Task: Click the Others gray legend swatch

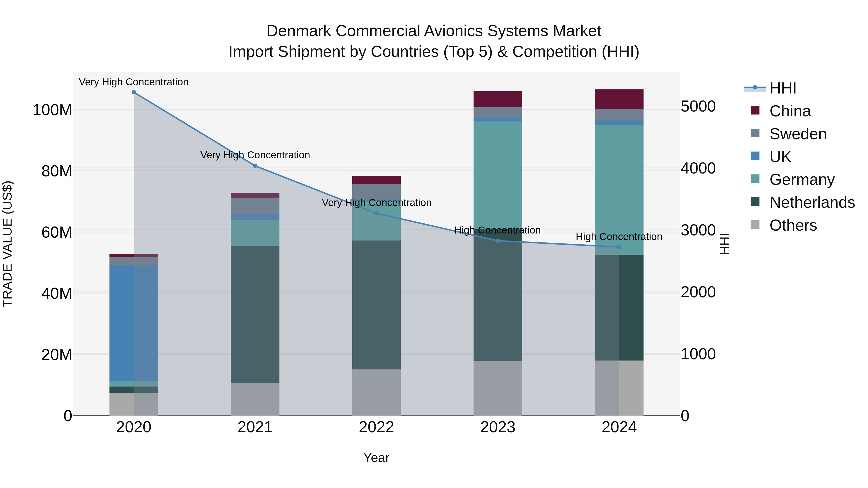Action: 755,225
